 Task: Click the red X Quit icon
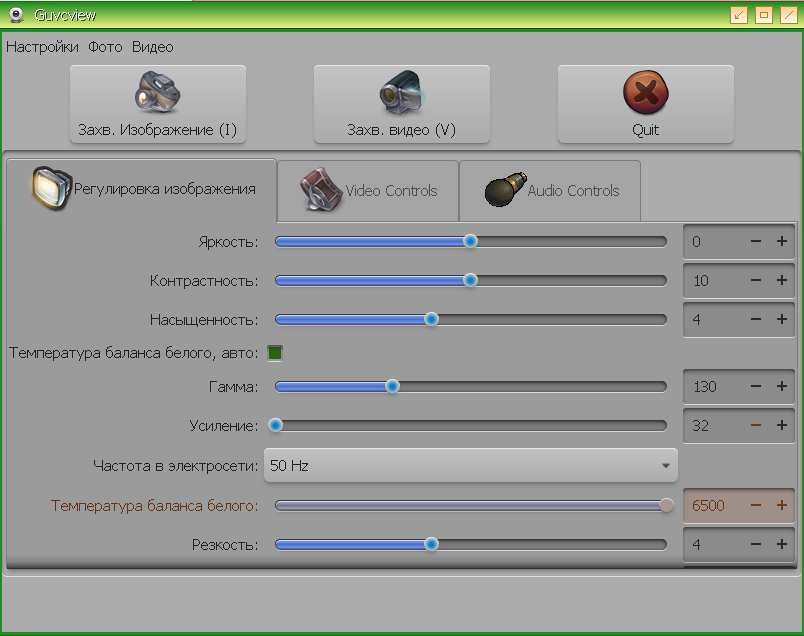(646, 92)
